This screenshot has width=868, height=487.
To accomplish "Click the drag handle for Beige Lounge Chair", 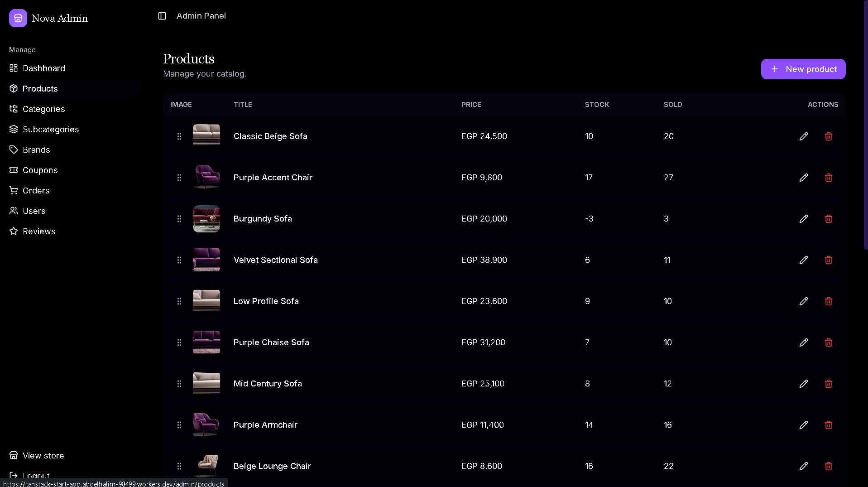I will [x=179, y=466].
